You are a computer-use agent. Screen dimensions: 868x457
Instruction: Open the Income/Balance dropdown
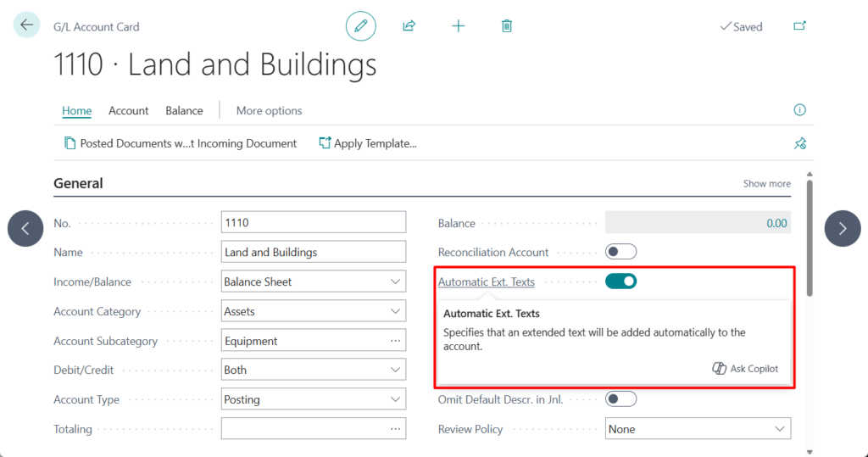pos(313,281)
